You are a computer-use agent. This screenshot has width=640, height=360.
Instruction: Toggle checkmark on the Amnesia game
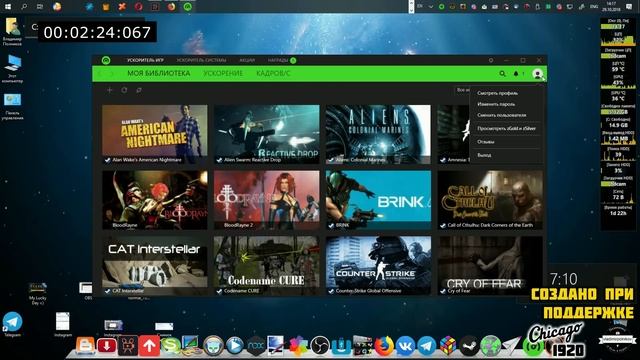point(443,160)
